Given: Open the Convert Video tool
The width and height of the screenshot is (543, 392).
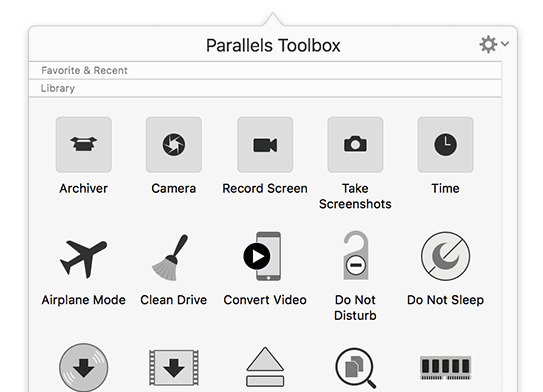Looking at the screenshot, I should 262,256.
